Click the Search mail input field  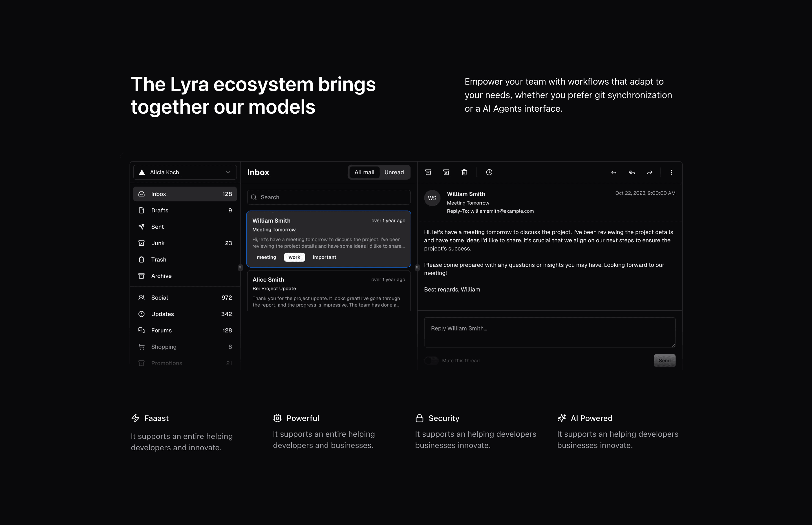(329, 197)
